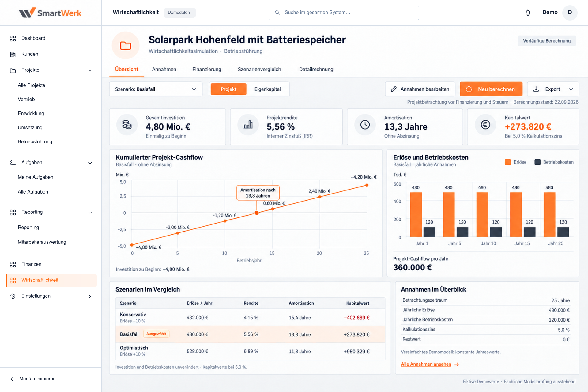
Task: Toggle Betriebskosten legend entry in chart
Action: coord(554,162)
